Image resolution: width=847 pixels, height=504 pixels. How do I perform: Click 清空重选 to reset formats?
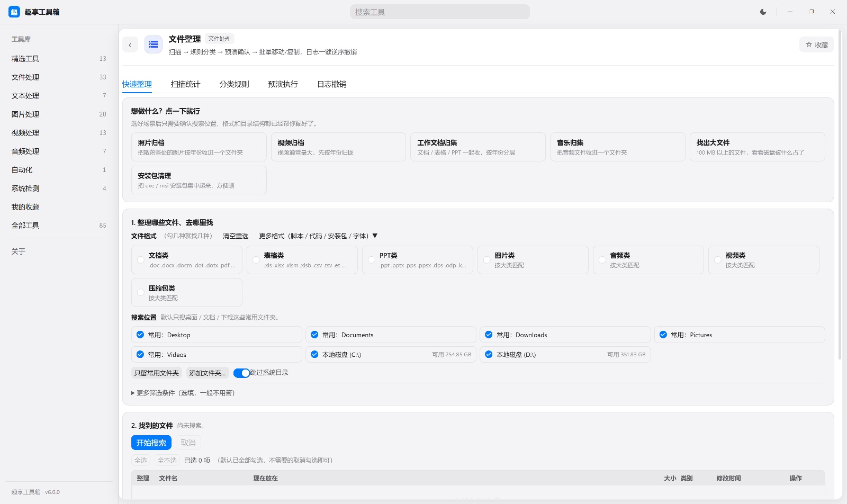point(236,236)
